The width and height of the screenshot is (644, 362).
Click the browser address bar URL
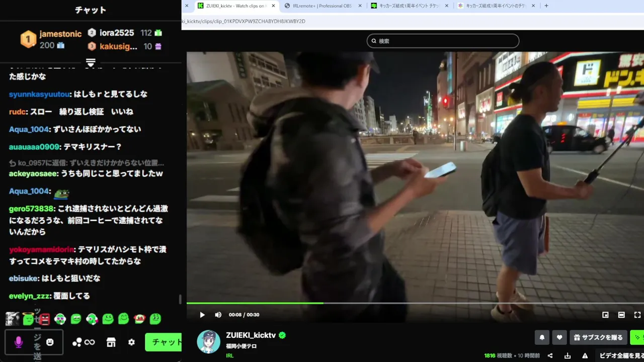point(244,21)
